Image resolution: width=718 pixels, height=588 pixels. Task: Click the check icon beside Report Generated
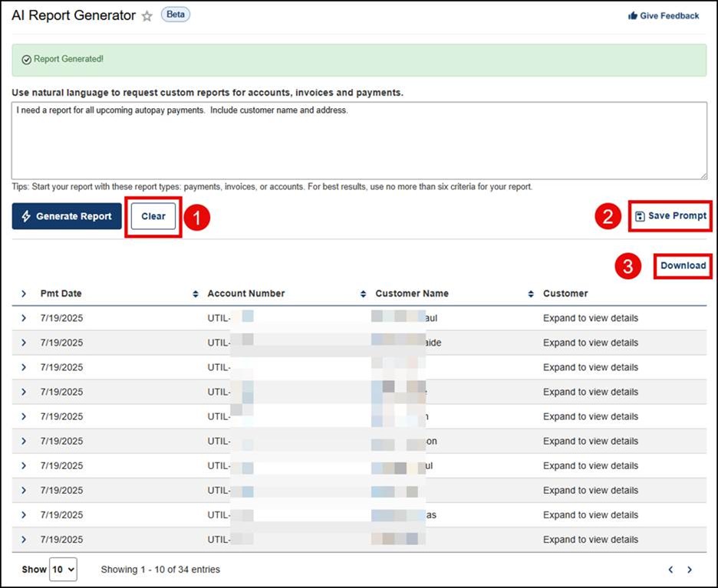[x=27, y=60]
